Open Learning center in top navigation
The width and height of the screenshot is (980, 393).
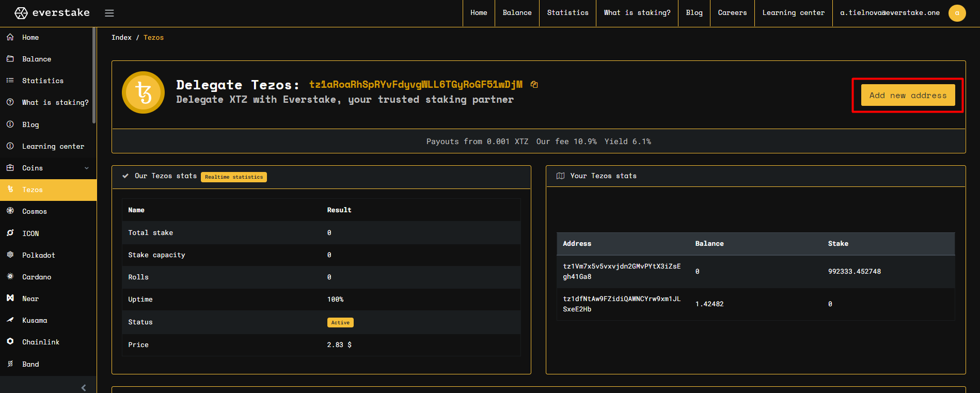794,13
